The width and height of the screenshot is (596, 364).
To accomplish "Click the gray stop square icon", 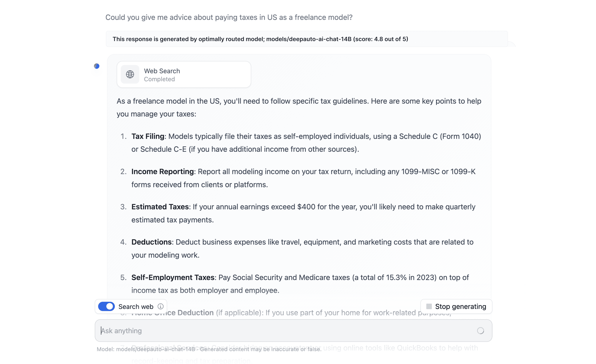I will click(x=429, y=306).
